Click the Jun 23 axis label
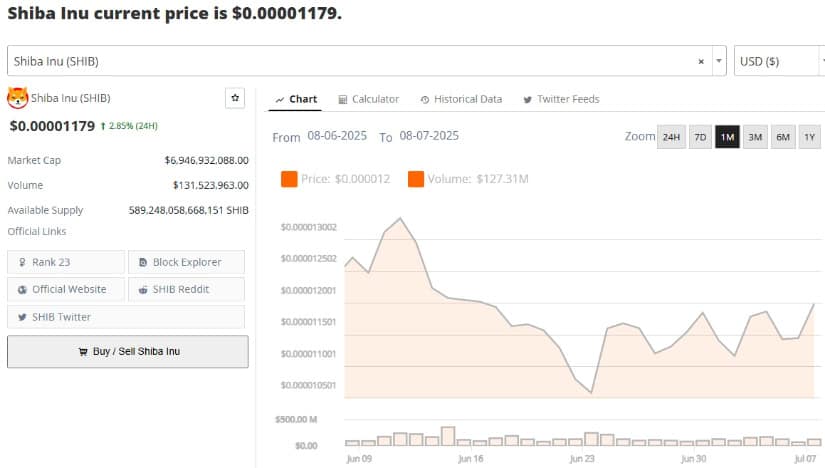 tap(582, 459)
